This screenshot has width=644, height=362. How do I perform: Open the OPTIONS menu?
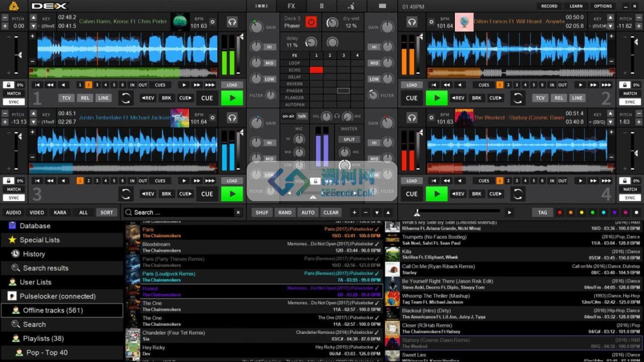(x=603, y=6)
